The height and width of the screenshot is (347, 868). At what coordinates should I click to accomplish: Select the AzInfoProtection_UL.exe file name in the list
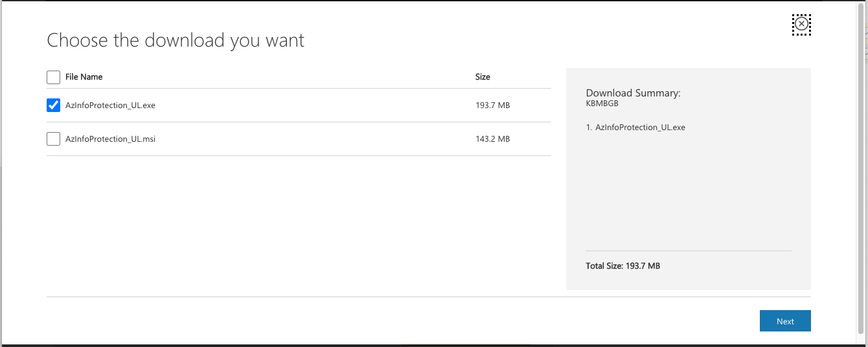click(110, 106)
